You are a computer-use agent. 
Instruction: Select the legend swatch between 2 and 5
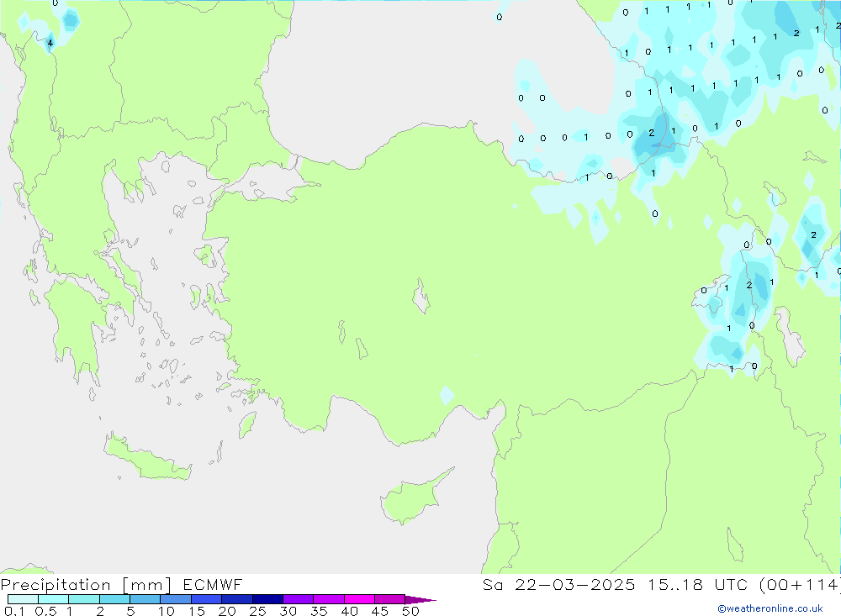(x=114, y=599)
